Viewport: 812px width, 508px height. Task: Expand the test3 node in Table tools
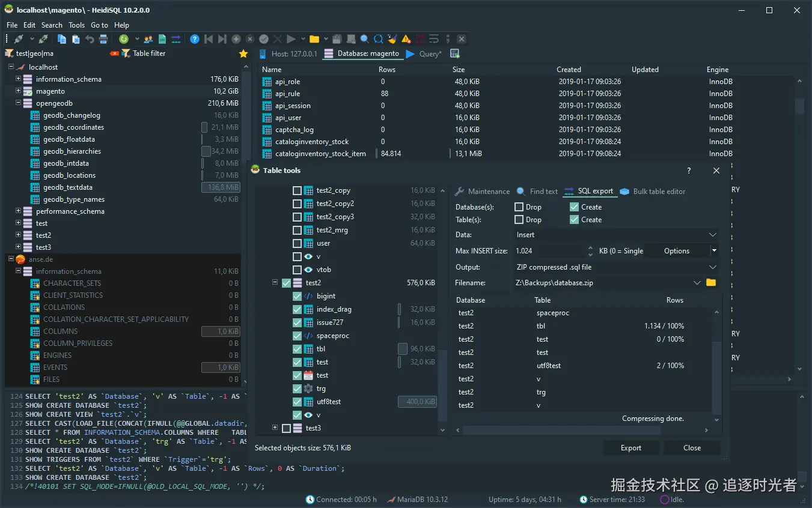pyautogui.click(x=275, y=428)
